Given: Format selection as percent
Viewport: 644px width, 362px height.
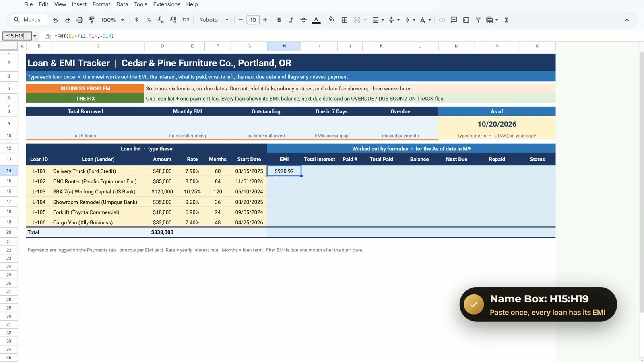Looking at the screenshot, I should pyautogui.click(x=149, y=20).
